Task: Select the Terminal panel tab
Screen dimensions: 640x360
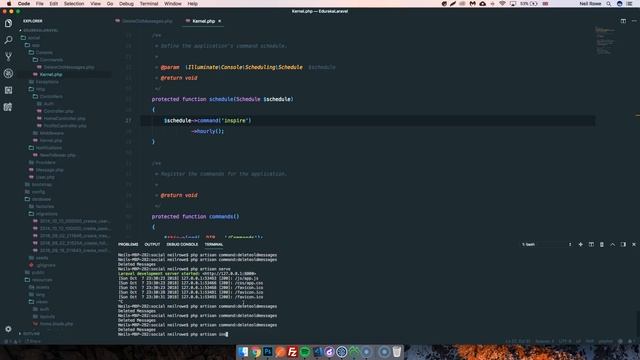Action: [x=214, y=244]
